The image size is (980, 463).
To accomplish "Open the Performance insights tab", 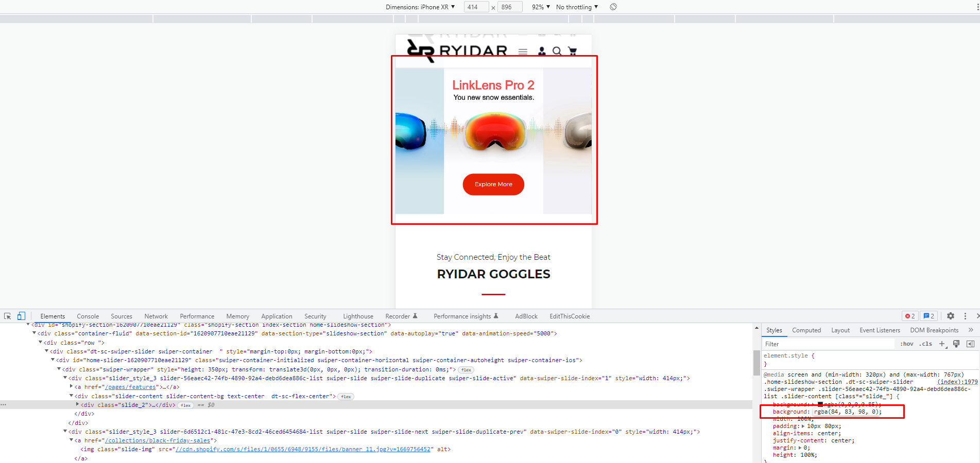I will pos(466,316).
